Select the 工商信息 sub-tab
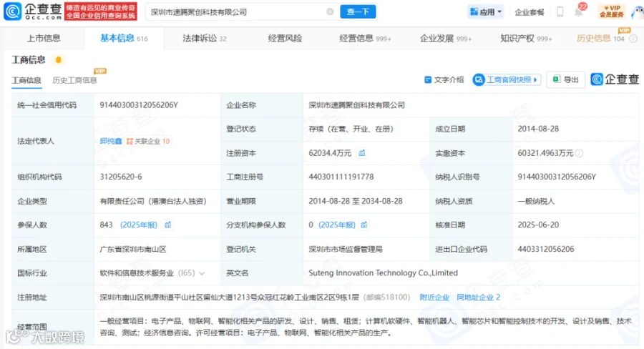The height and width of the screenshot is (349, 644). (x=26, y=80)
